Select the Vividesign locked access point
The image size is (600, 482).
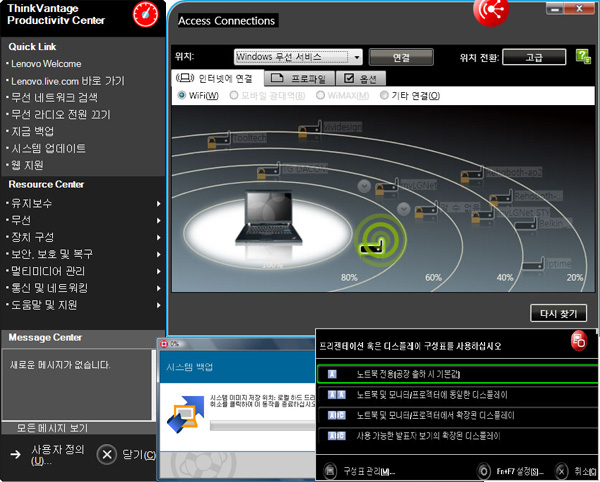coord(310,129)
